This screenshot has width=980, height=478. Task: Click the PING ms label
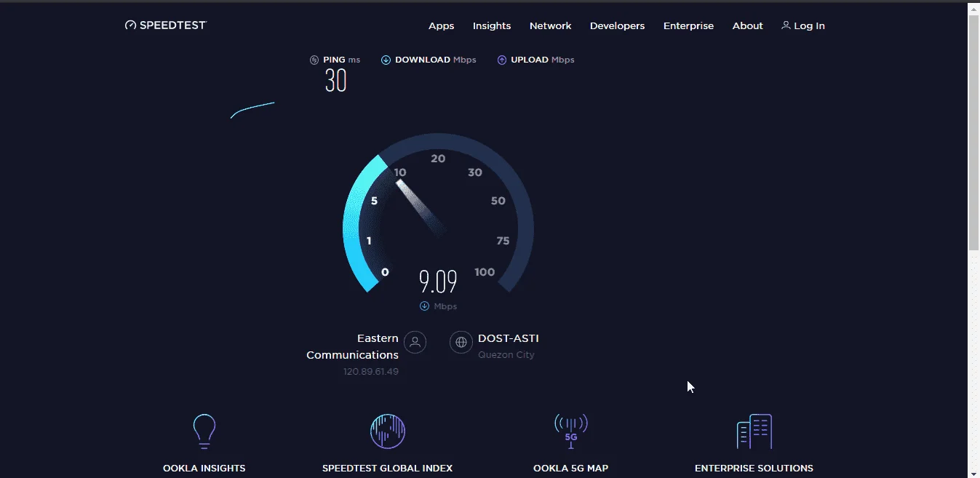(x=341, y=60)
